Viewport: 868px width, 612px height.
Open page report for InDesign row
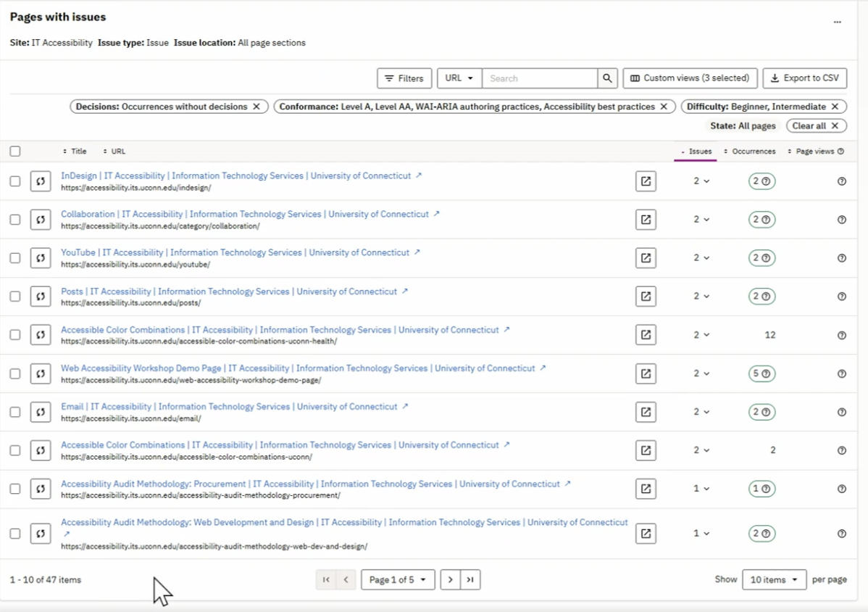pos(646,181)
